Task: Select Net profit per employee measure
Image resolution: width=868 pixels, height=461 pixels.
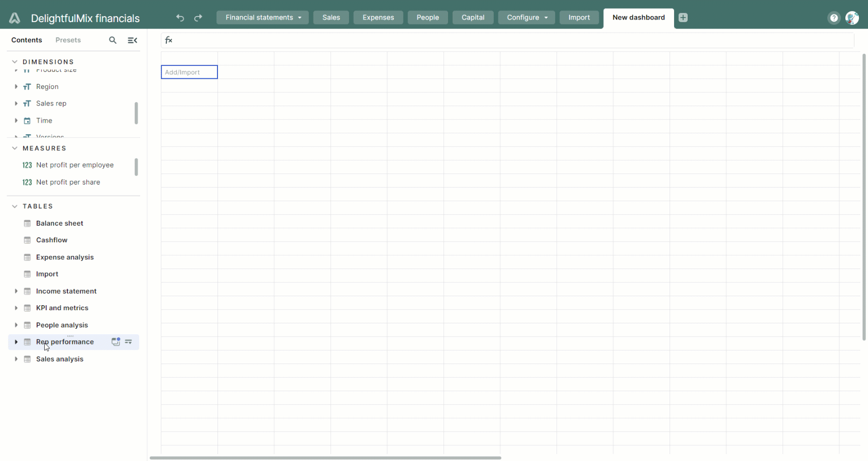Action: [x=75, y=165]
